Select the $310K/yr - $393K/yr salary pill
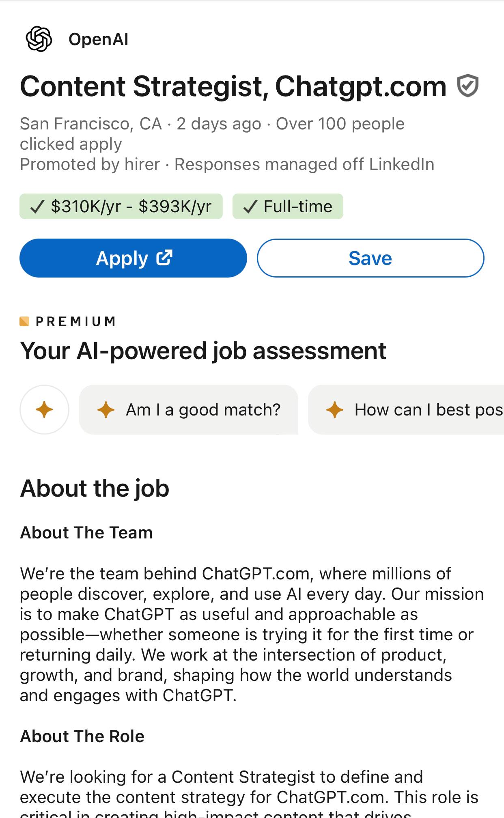 point(121,207)
